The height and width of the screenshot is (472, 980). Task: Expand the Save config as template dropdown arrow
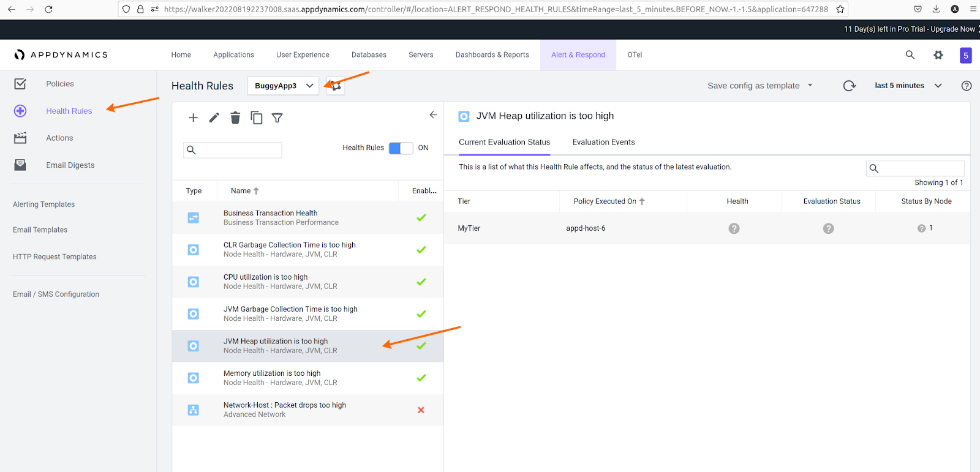pos(810,86)
